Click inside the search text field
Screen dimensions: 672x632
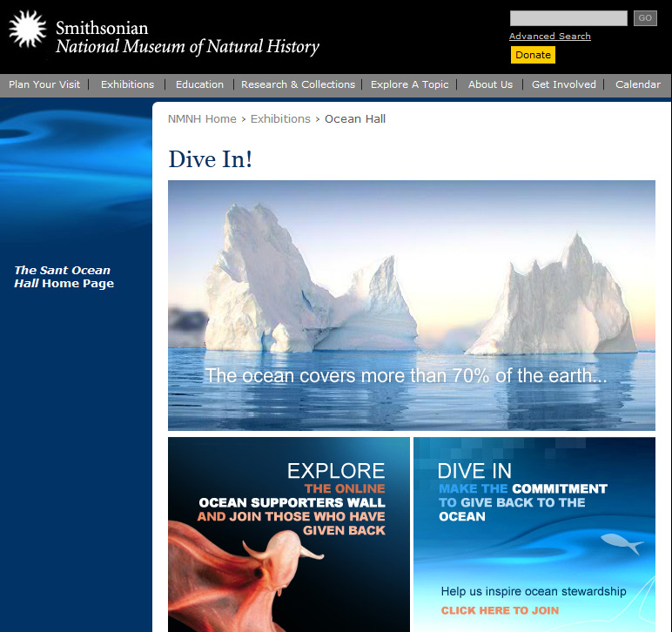[568, 18]
